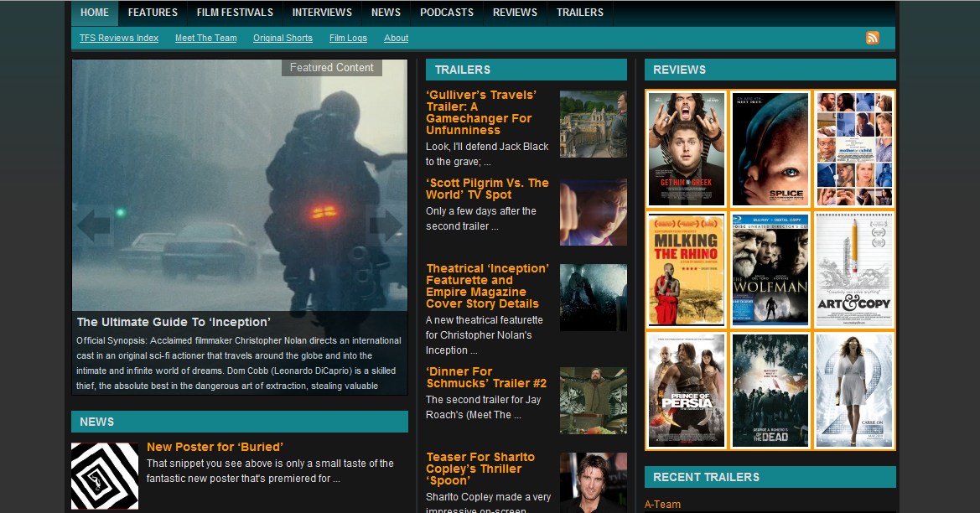Select the Splice review poster
The height and width of the screenshot is (513, 980).
pos(770,148)
